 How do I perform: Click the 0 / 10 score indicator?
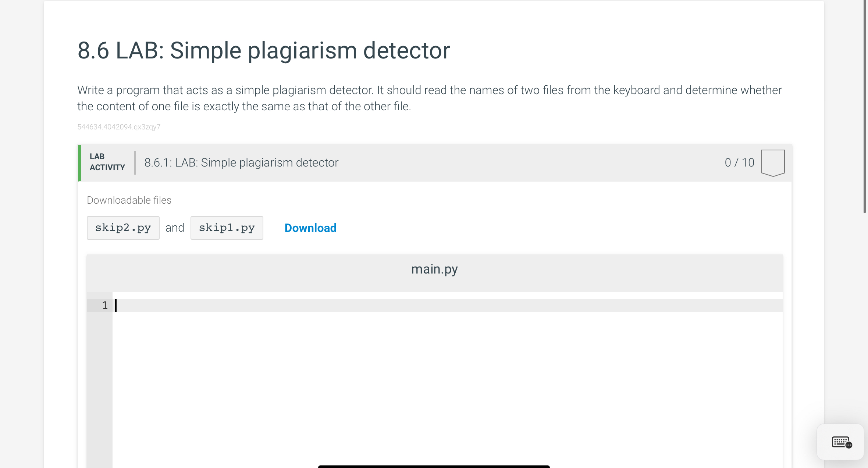point(739,162)
